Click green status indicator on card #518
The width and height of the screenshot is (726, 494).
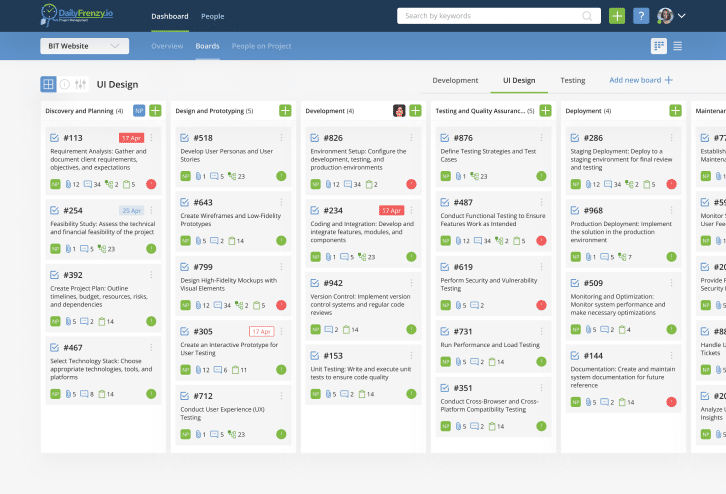(281, 176)
